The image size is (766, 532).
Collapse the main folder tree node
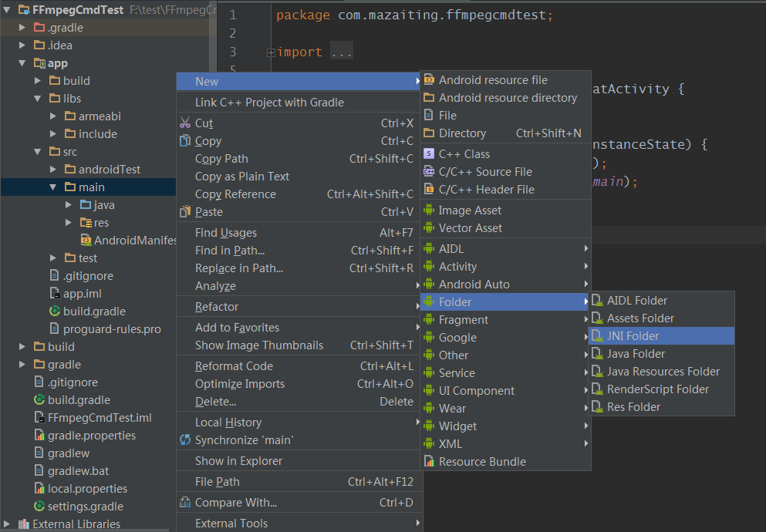point(53,187)
